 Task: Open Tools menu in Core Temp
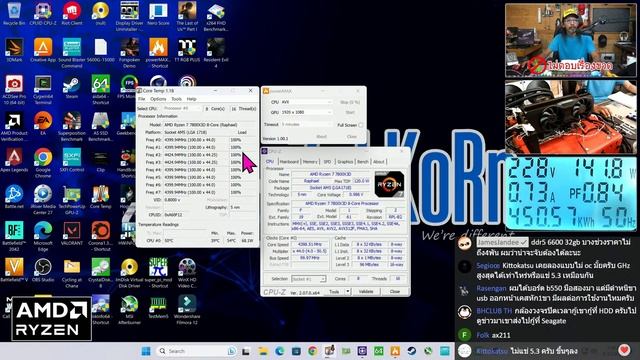tap(176, 99)
